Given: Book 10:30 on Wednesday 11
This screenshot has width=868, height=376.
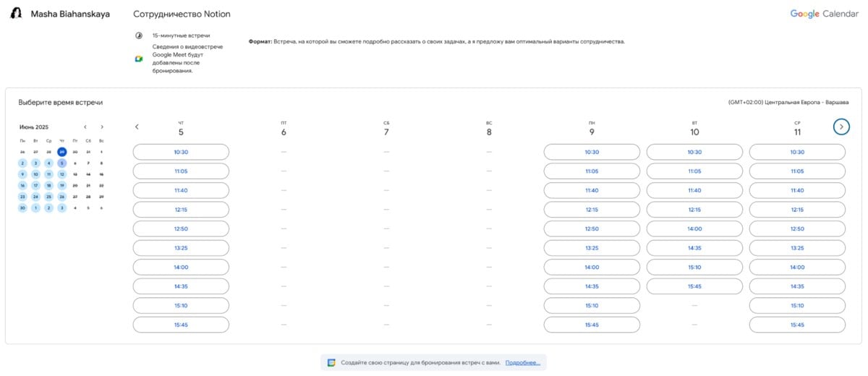Looking at the screenshot, I should pos(797,152).
